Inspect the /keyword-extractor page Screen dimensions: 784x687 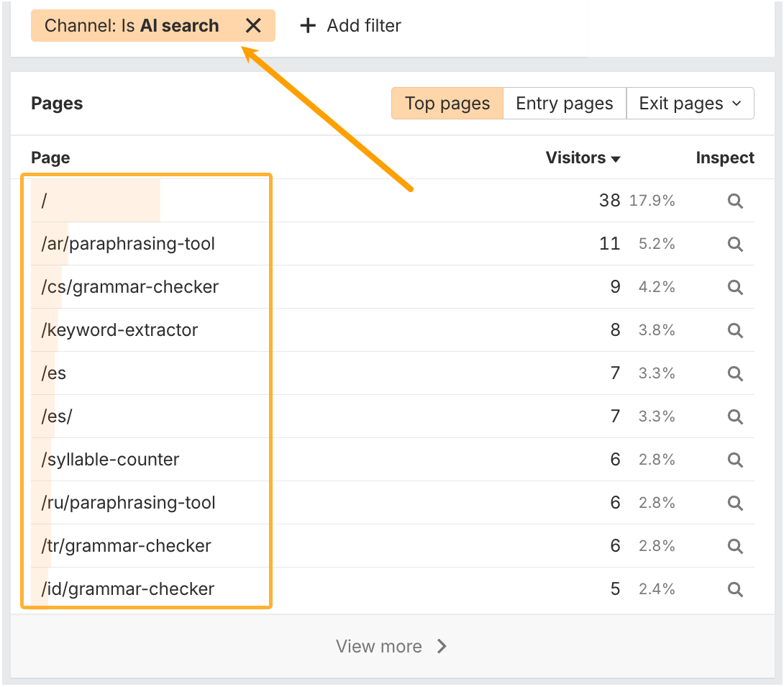734,330
